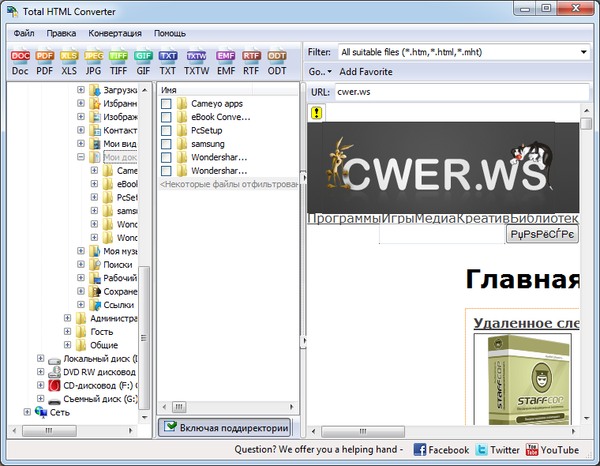Select the TIFF format icon

point(119,61)
